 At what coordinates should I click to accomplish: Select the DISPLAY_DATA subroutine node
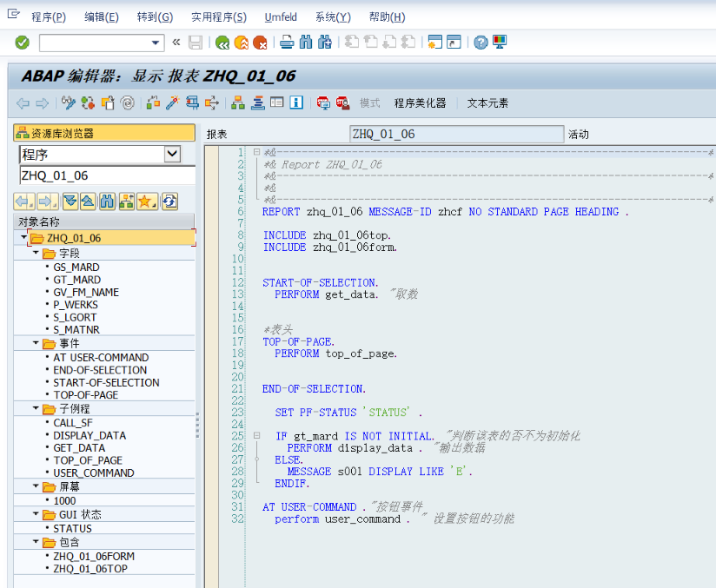point(89,435)
